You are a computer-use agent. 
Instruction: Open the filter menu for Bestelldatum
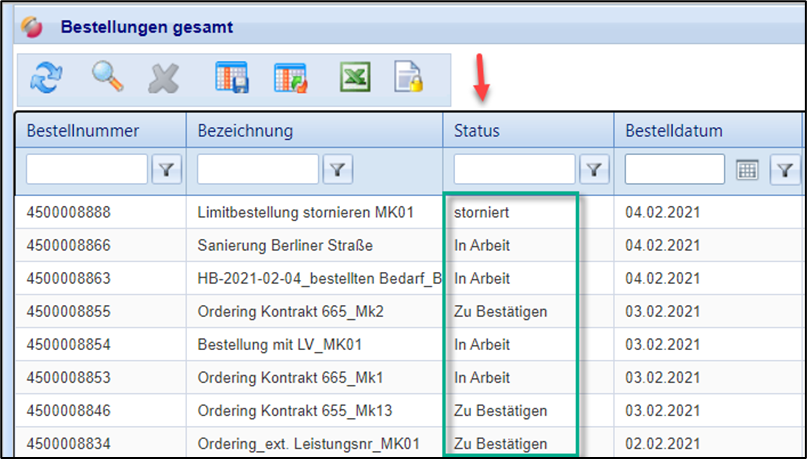(x=786, y=170)
